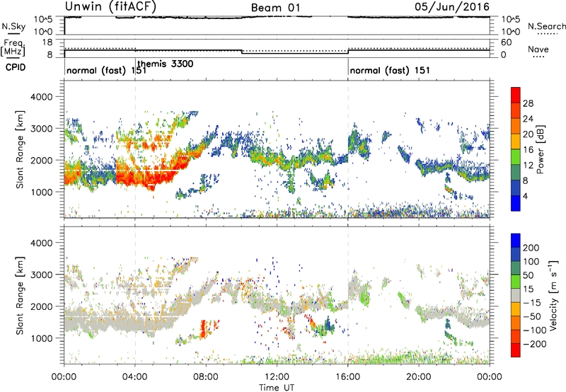This screenshot has width=566, height=392.
Task: Pick the top blue segment of velocity color bar
Action: [516, 241]
